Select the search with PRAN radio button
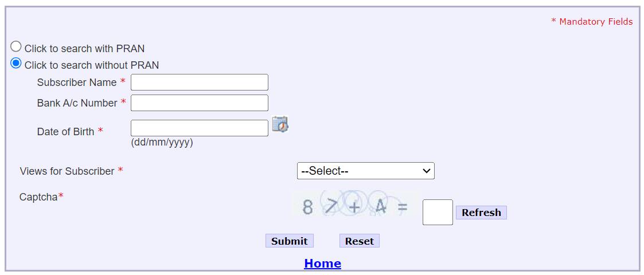644x275 pixels. click(16, 47)
